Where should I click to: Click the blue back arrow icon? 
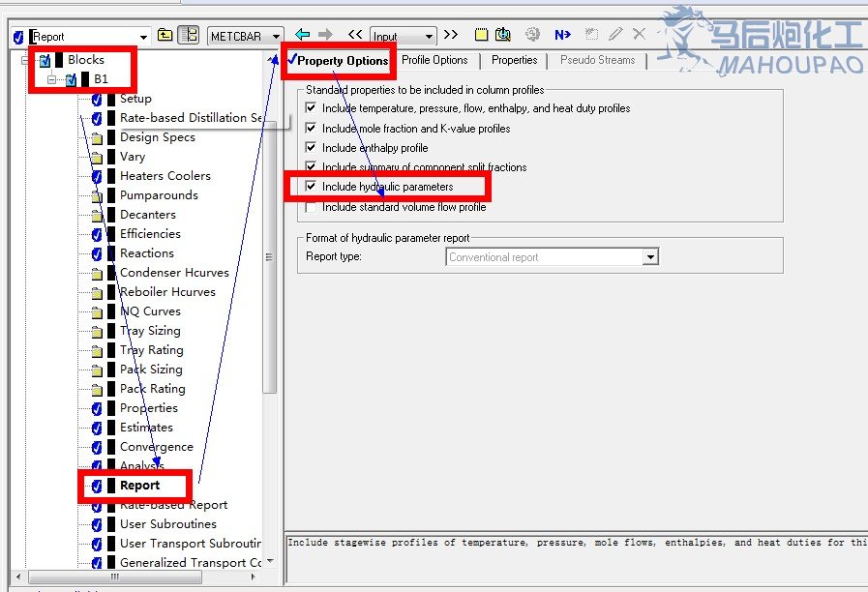[x=303, y=35]
